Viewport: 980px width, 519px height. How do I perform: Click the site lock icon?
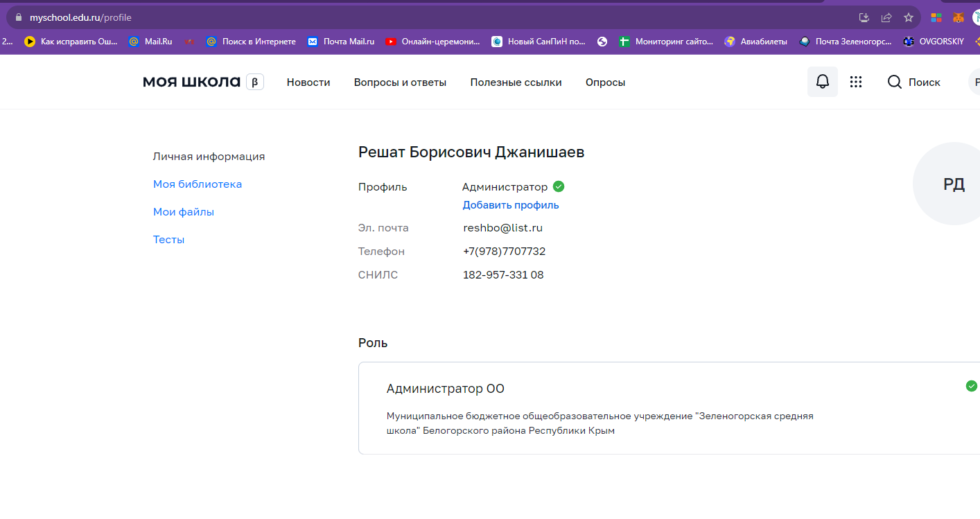click(x=18, y=17)
